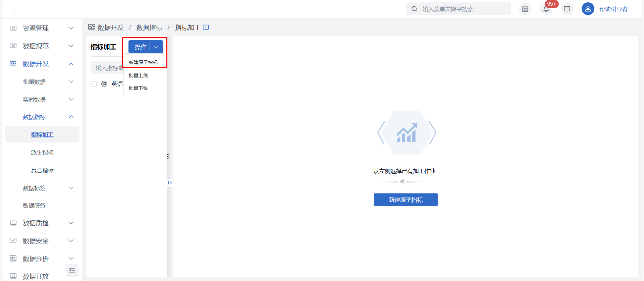The image size is (644, 281).
Task: Expand the 批量数据 submenu chevron
Action: pyautogui.click(x=71, y=81)
